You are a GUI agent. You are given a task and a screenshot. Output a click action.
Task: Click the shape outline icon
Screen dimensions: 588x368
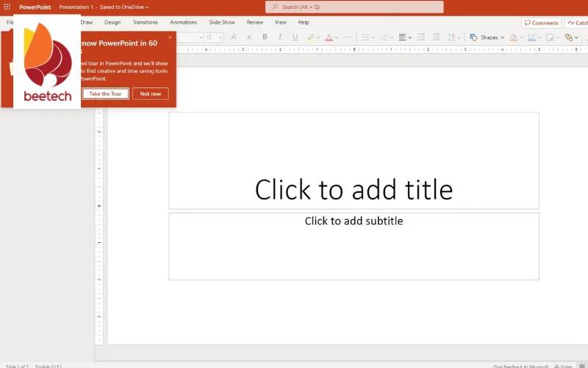531,38
